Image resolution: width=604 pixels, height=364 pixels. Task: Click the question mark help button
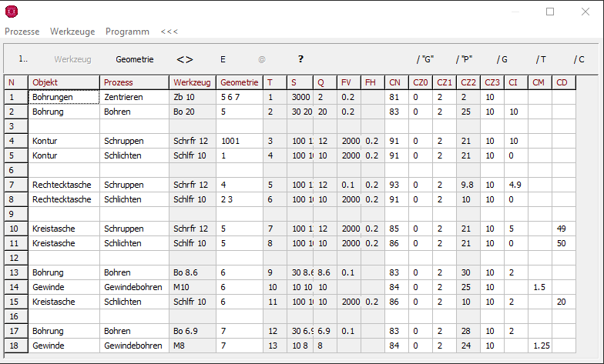tap(300, 58)
